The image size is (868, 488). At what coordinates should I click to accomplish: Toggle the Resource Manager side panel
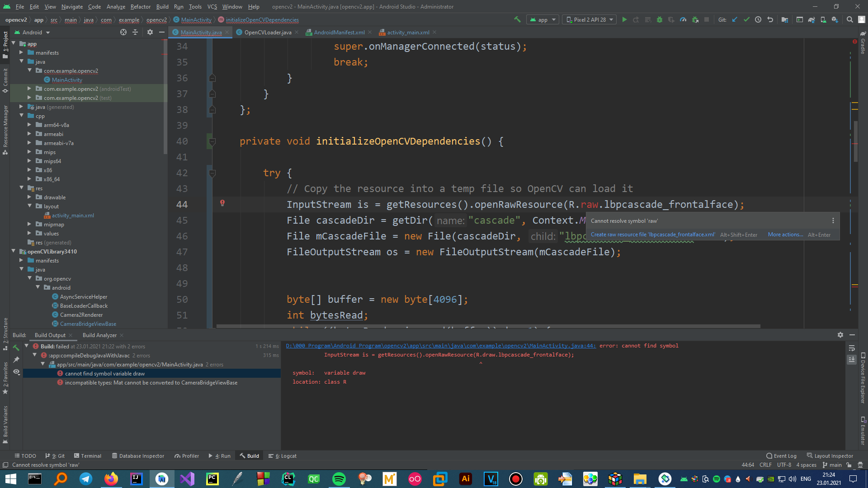click(x=5, y=130)
